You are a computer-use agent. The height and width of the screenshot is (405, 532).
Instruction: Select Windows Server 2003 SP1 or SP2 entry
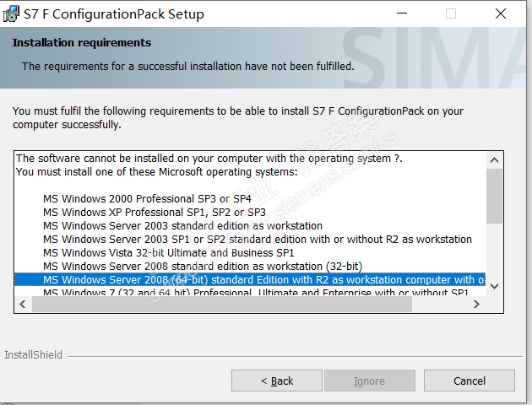click(x=257, y=239)
